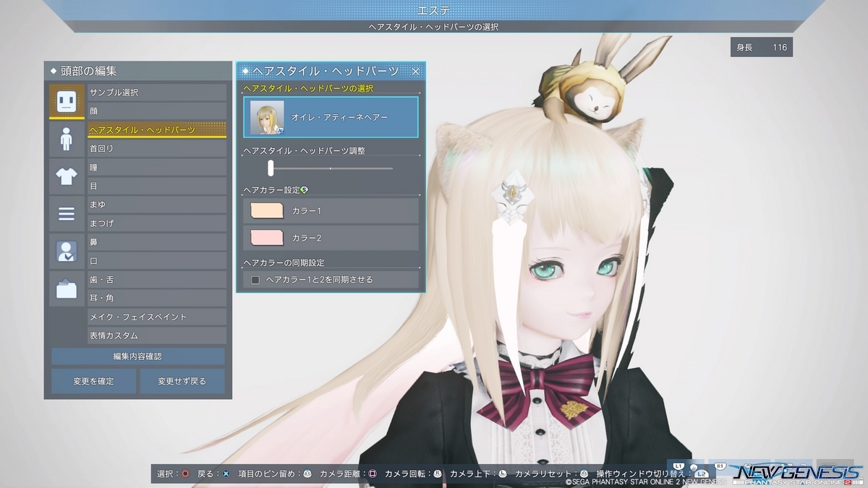Click the ヘアカラーの同期設定 heading
Viewport: 868px width, 488px height.
click(x=284, y=262)
